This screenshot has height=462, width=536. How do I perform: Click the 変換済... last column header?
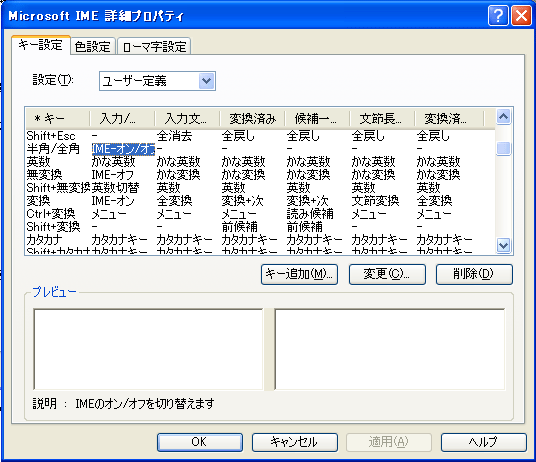coord(449,119)
